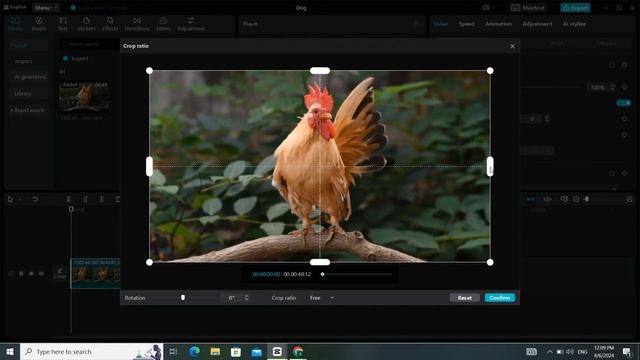Screen dimensions: 640x360
Task: Close the Crop ratio dialog
Action: 512,46
